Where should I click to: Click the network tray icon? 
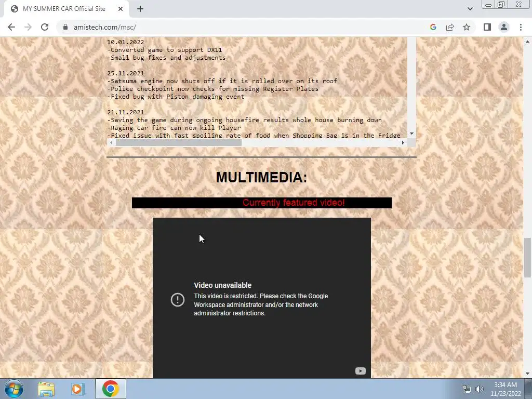tap(467, 389)
